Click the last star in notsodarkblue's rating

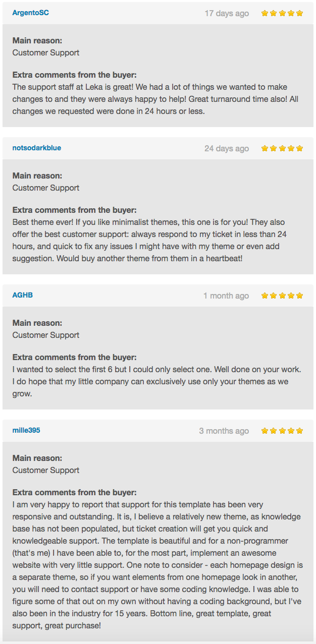click(299, 148)
